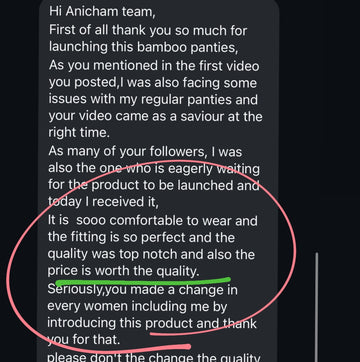Click the cut-off line 'please don't the change the quality'

click(x=154, y=357)
